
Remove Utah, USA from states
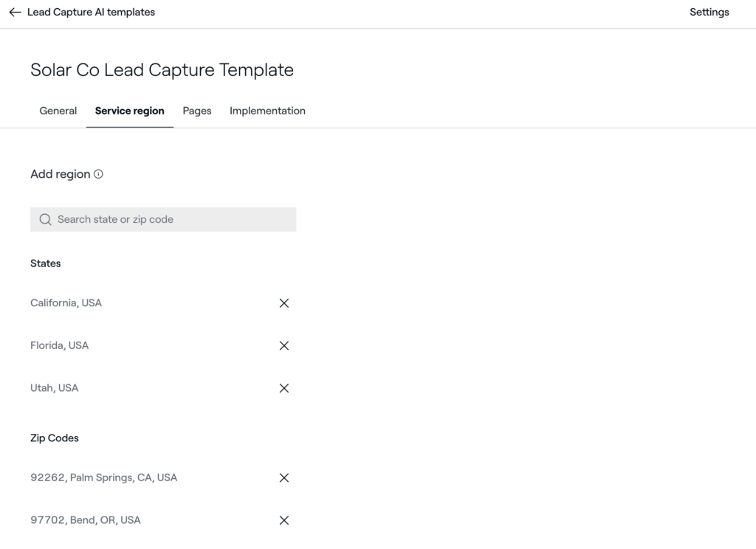click(284, 388)
